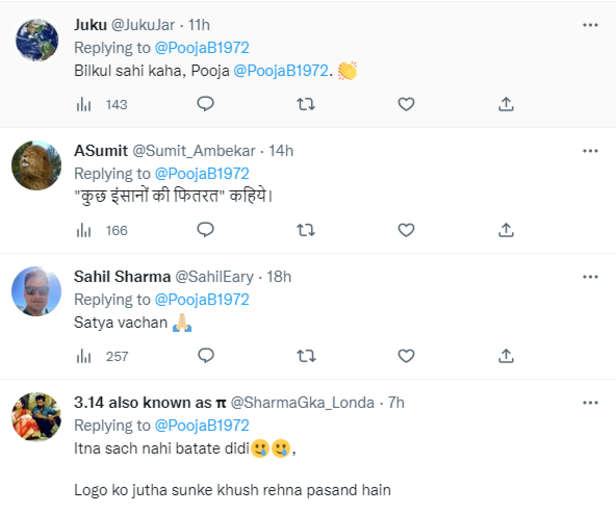
Task: Like ASumit's tweet
Action: (406, 229)
